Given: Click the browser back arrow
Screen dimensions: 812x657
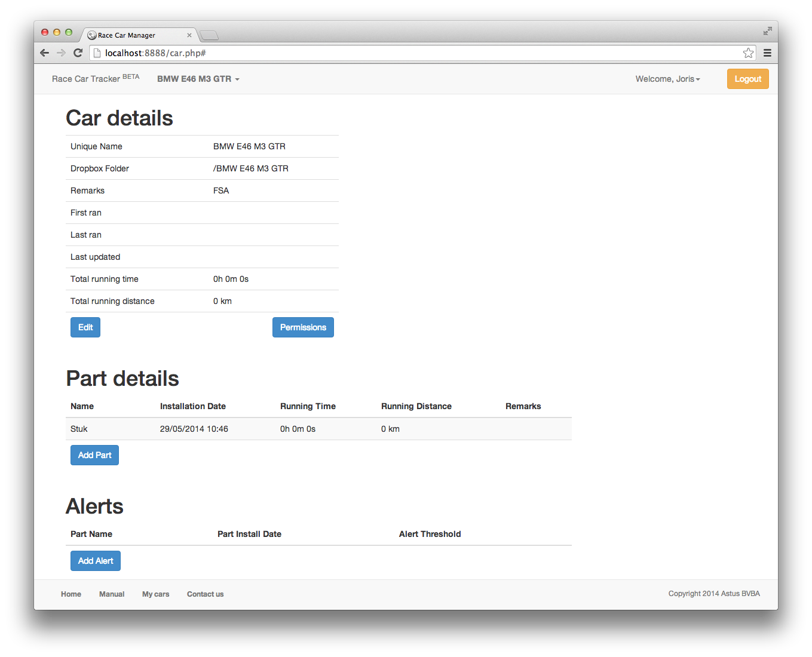Looking at the screenshot, I should pyautogui.click(x=44, y=53).
